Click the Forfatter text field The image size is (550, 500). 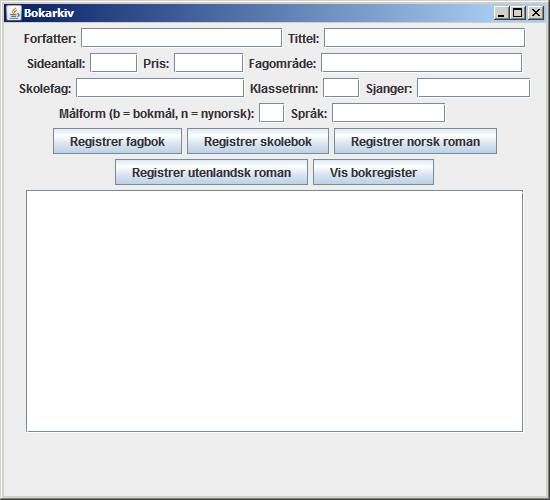click(x=181, y=38)
